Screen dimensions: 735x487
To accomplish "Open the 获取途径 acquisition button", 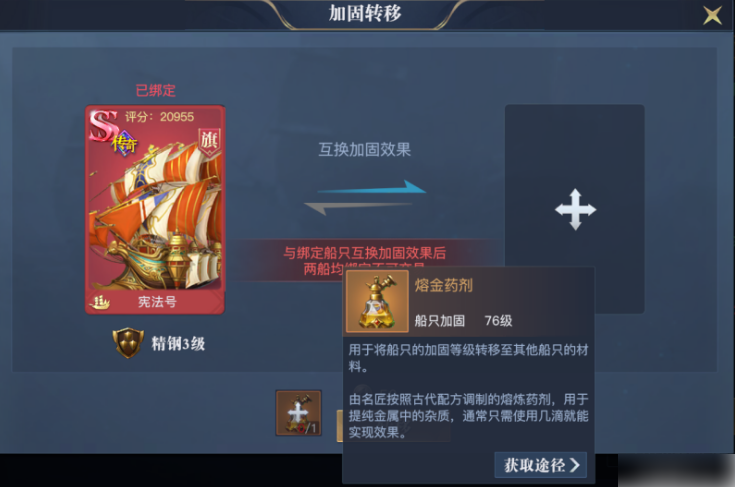I will tap(540, 465).
